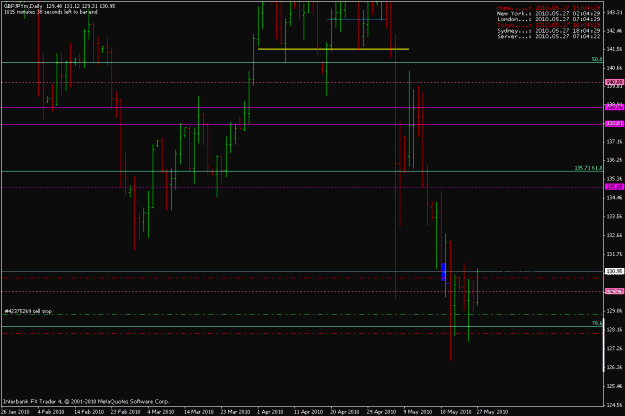Click the upper solid magenta horizontal line

pyautogui.click(x=301, y=108)
